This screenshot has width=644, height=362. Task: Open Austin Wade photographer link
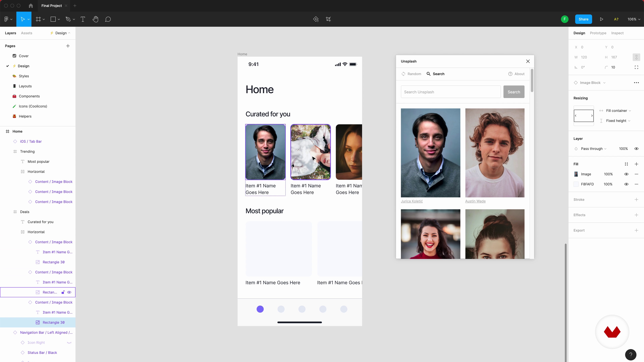tap(475, 201)
